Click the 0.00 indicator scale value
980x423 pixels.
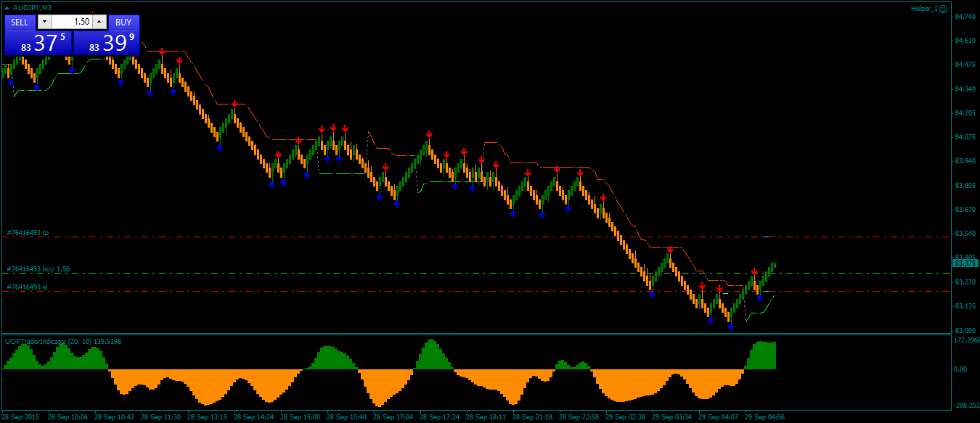(x=960, y=369)
